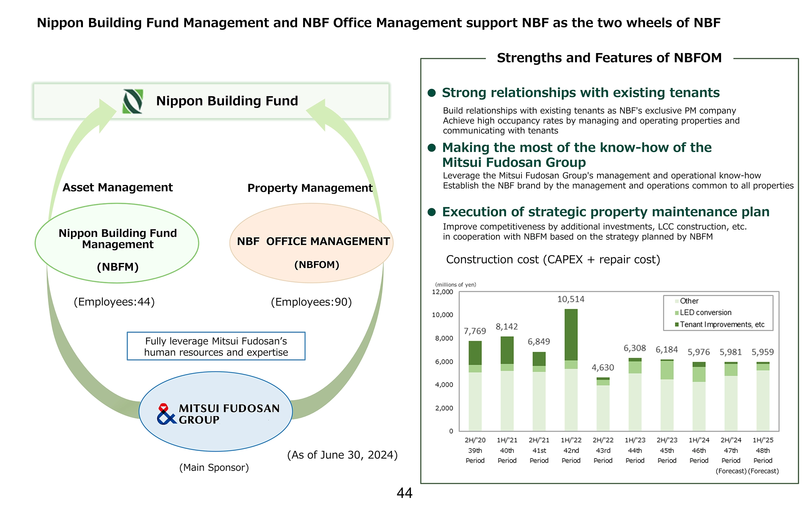This screenshot has height=505, width=812.
Task: Click the '(Employees:44)' text
Action: 114,302
